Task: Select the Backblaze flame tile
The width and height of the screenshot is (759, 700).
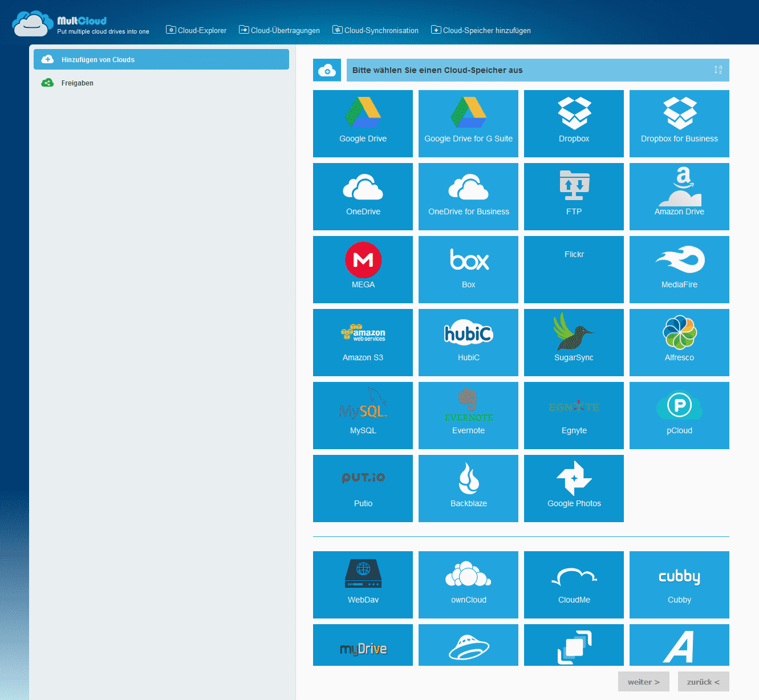Action: (468, 489)
